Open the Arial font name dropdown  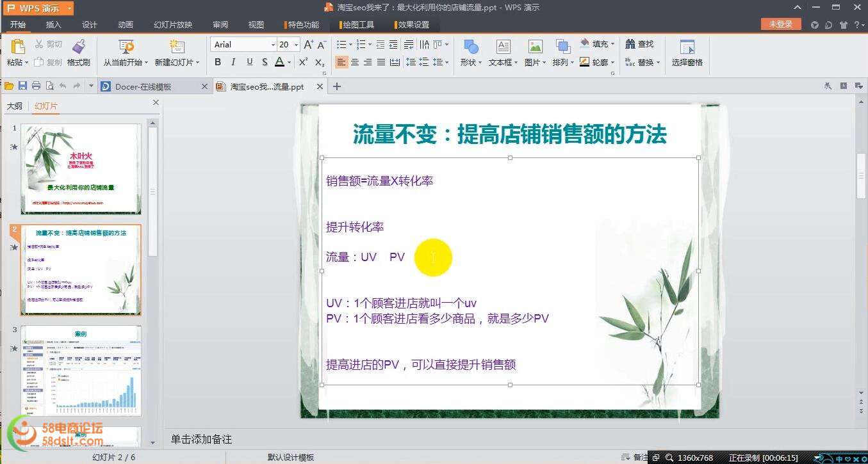tap(272, 45)
